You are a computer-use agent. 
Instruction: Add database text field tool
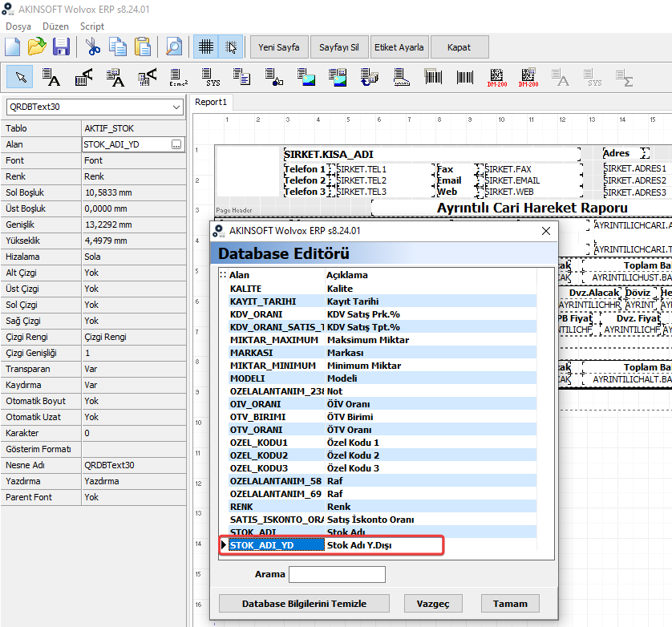(115, 78)
